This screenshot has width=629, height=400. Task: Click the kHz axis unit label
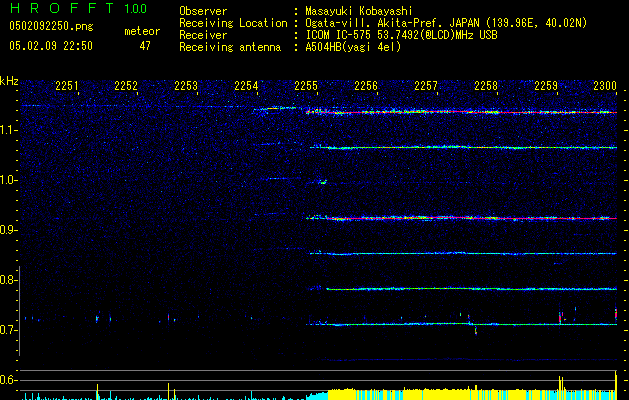tap(9, 81)
